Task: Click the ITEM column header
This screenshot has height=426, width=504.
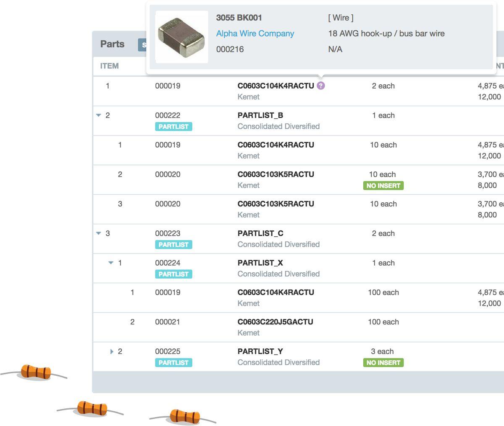Action: point(109,66)
